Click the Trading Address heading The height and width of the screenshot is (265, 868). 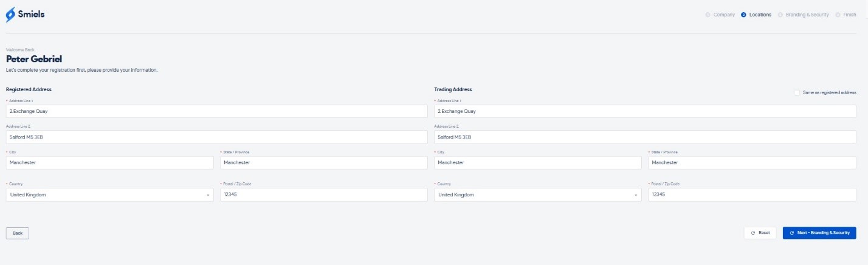(x=453, y=89)
